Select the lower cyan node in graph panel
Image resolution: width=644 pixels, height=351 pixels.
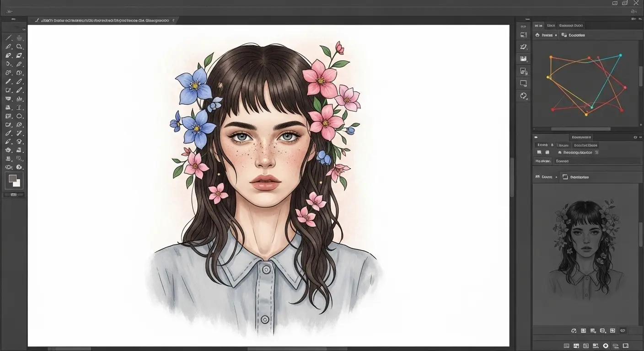tap(591, 107)
